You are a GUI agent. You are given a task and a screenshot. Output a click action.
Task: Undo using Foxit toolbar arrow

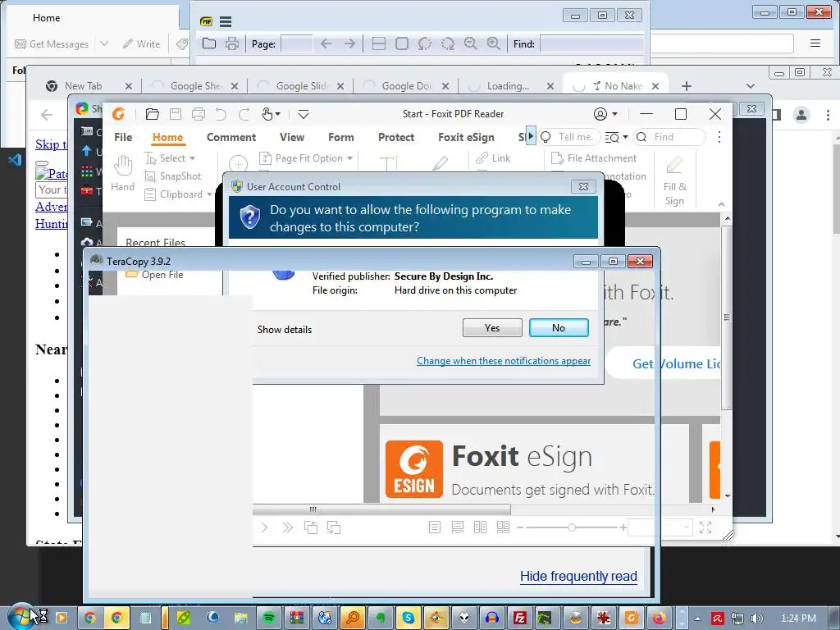221,114
